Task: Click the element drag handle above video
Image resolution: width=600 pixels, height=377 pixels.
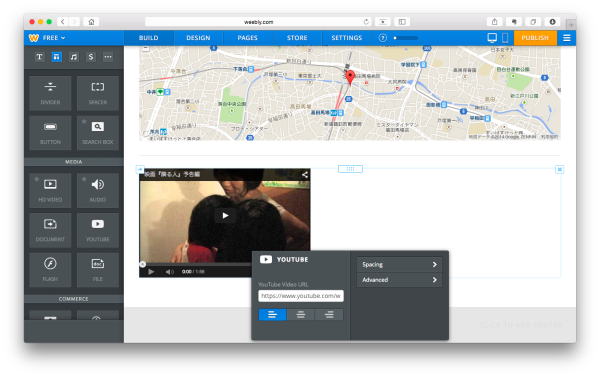Action: click(350, 169)
